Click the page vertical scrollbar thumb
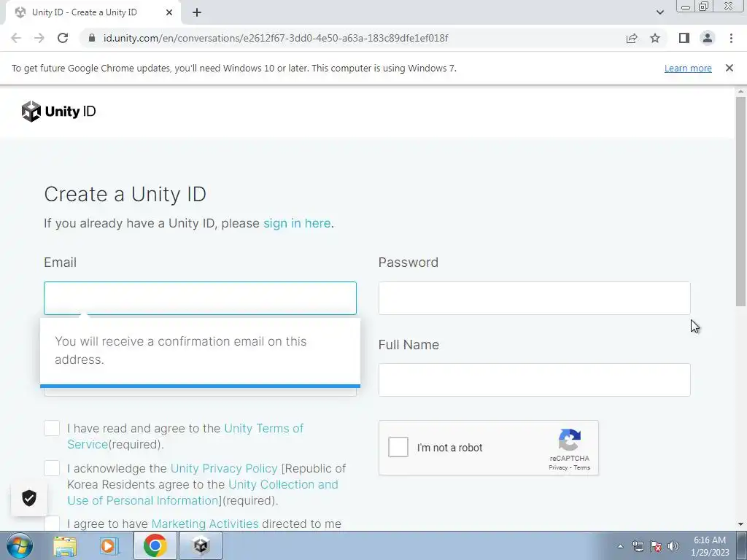 click(x=740, y=201)
